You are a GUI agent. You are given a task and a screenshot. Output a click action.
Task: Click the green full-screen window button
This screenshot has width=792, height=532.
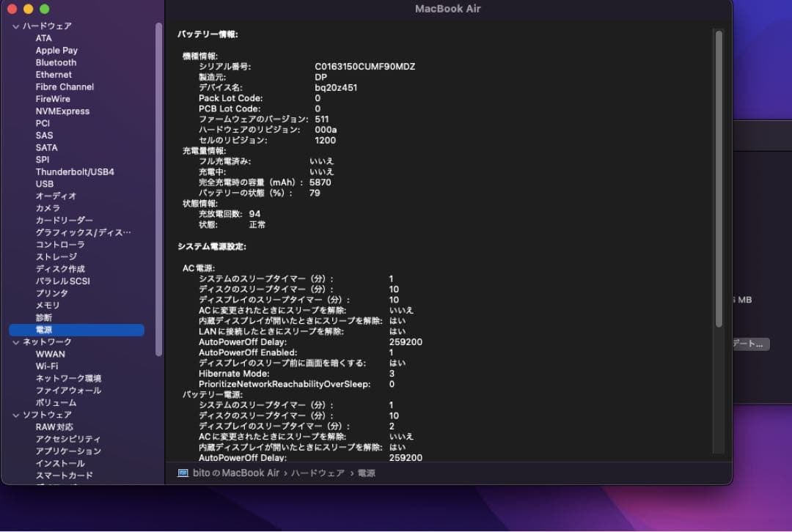(44, 9)
